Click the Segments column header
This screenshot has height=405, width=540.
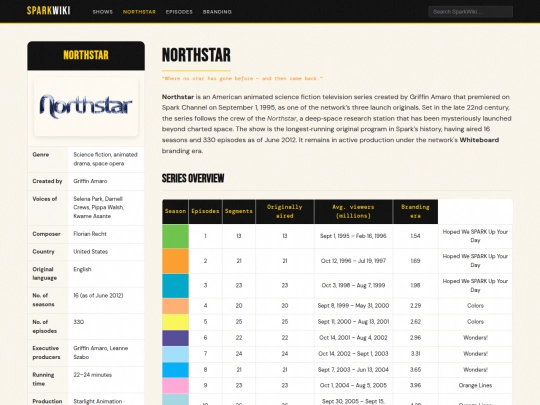239,211
